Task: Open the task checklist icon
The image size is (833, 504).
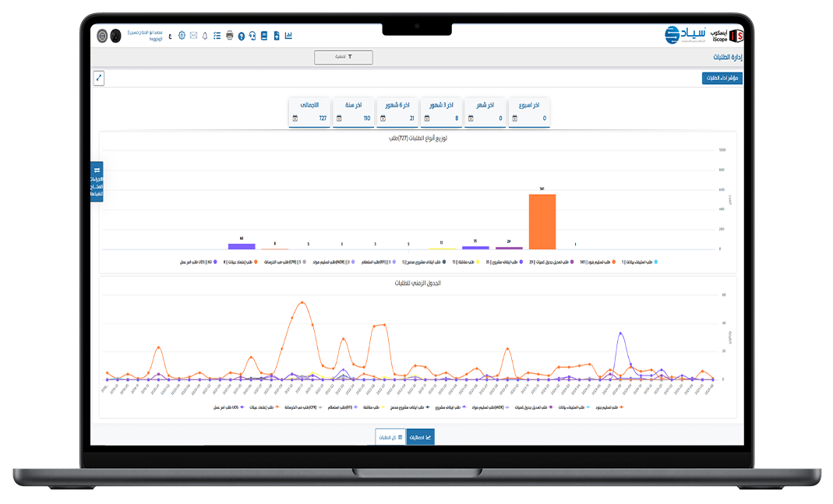Action: (x=217, y=36)
